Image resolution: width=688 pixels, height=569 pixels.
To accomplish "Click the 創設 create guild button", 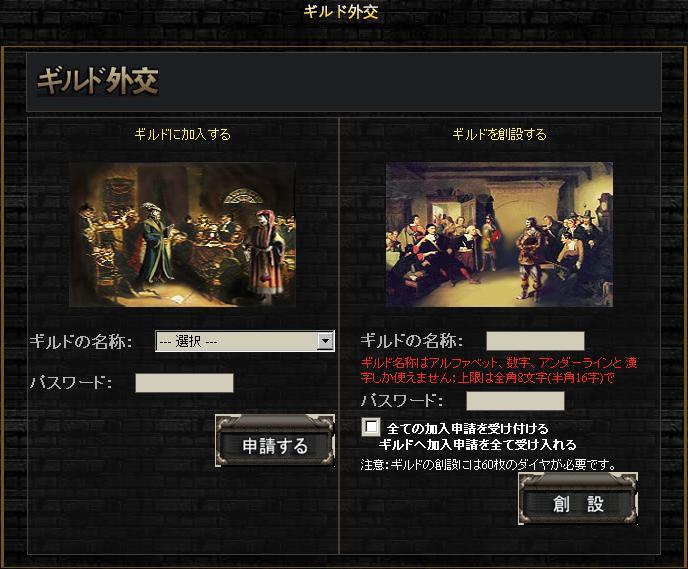I will [577, 498].
